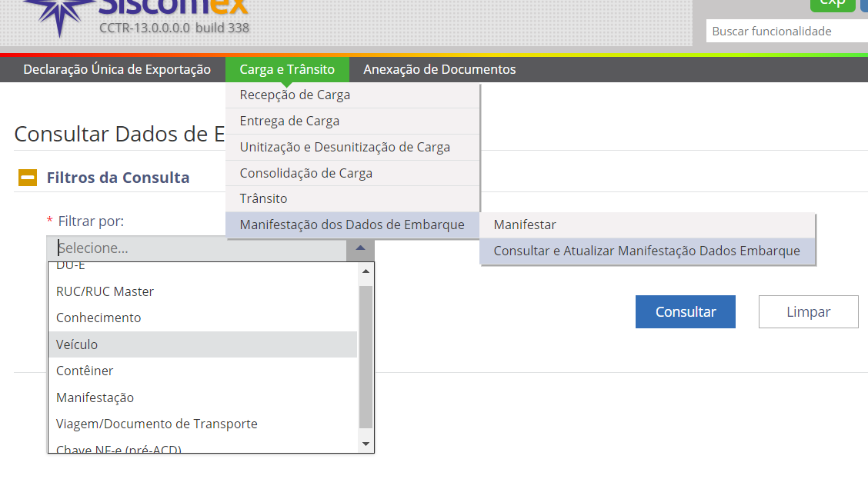Select Veículo in the filter list
The height and width of the screenshot is (489, 868).
pyautogui.click(x=77, y=344)
